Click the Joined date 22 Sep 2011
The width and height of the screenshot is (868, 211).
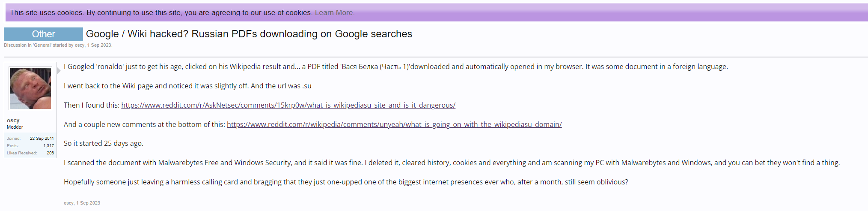(42, 139)
